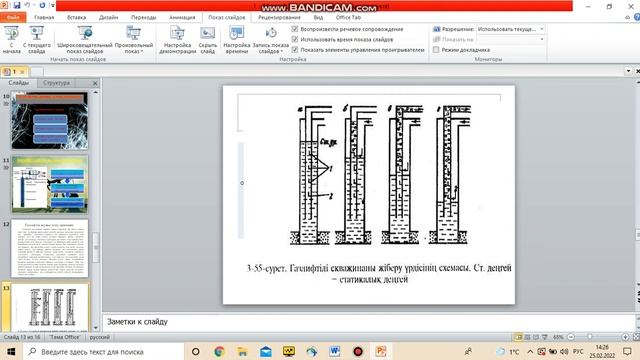The image size is (640, 360).
Task: Toggle Show Media Controls checkbox (Показать элементы управления)
Action: 295,49
